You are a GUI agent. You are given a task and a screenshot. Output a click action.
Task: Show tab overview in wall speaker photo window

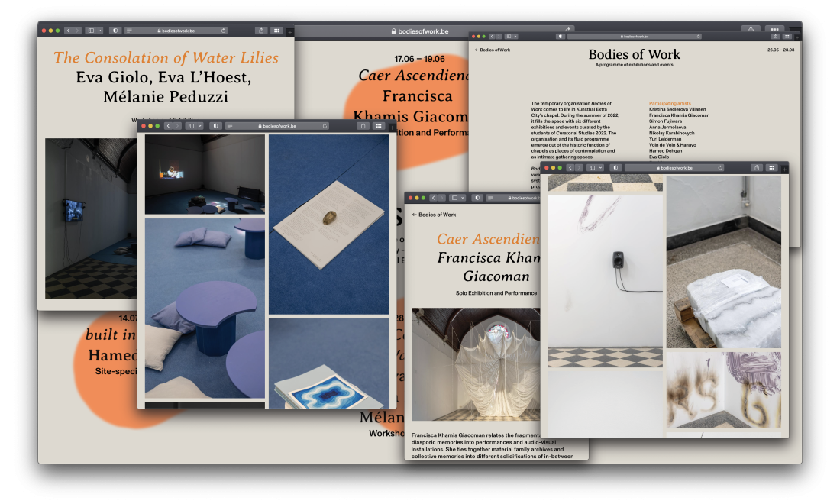(772, 168)
